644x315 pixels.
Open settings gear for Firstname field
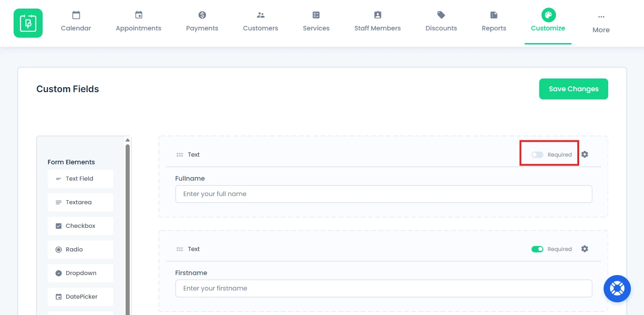[585, 249]
